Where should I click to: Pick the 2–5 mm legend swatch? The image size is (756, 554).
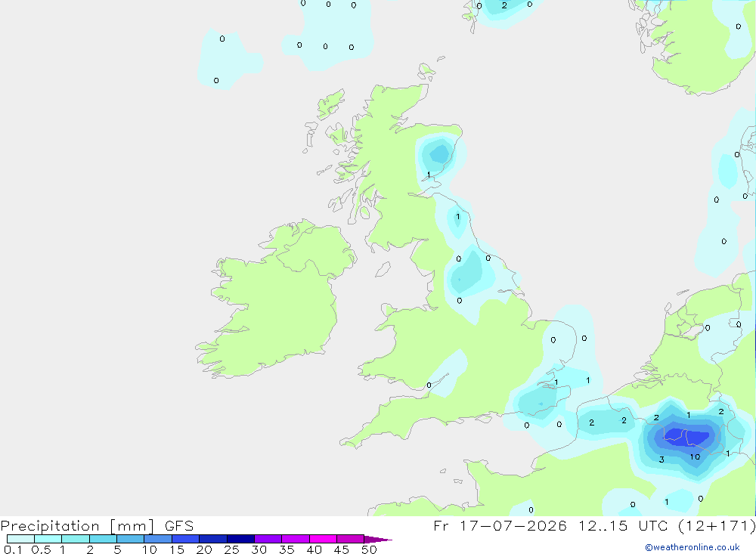click(x=103, y=539)
